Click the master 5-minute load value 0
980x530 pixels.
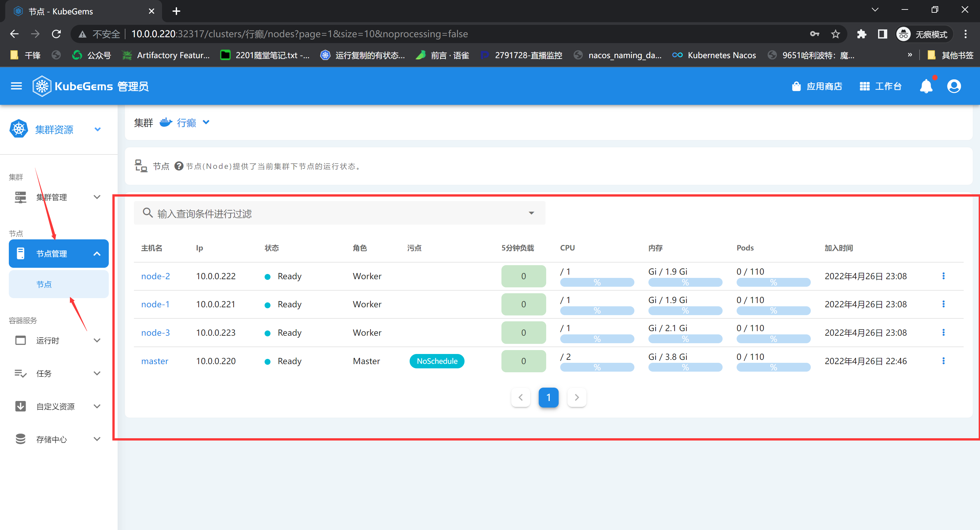tap(523, 361)
